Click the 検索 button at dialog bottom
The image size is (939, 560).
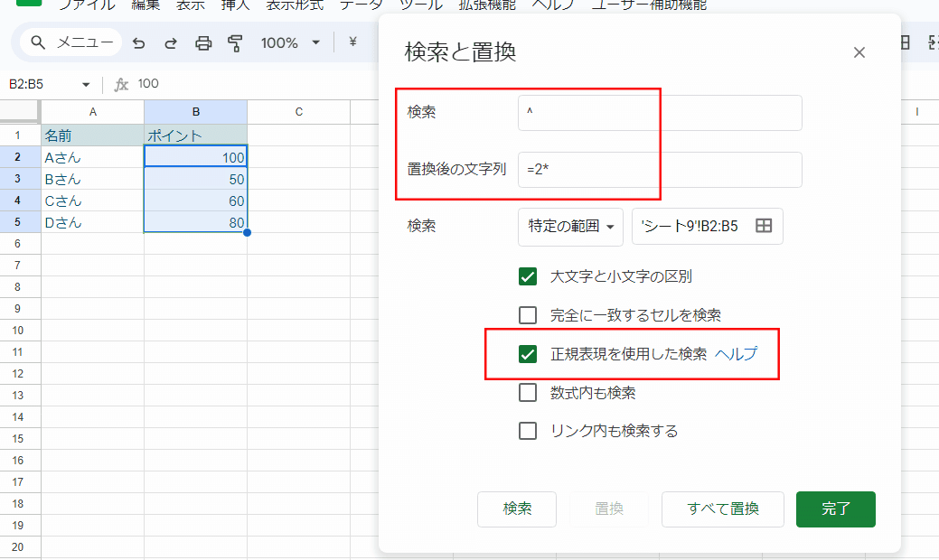point(517,509)
